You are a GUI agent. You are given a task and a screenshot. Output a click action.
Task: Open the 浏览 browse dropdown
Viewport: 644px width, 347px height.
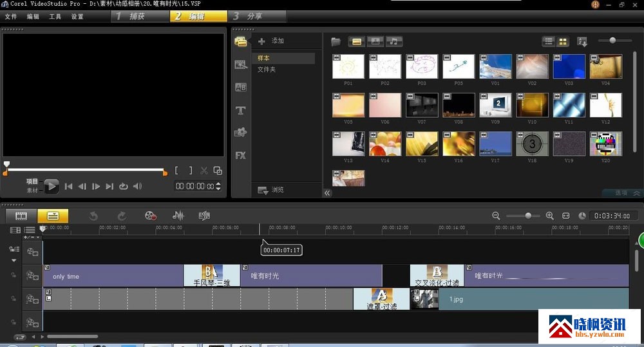click(x=271, y=191)
